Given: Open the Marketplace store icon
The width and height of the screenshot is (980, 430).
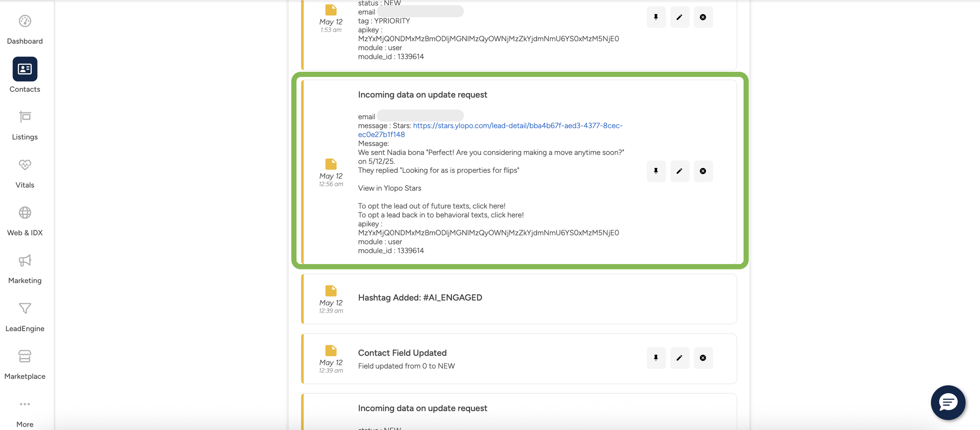Looking at the screenshot, I should coord(25,356).
